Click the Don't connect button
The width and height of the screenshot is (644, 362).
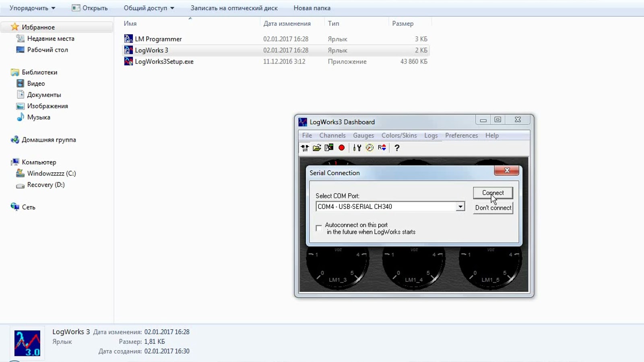[493, 208]
